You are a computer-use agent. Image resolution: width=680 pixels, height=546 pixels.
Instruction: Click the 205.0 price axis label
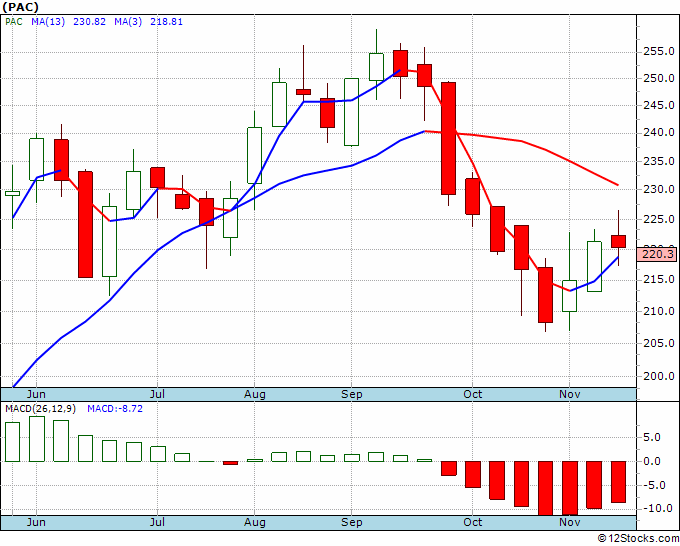tap(658, 343)
